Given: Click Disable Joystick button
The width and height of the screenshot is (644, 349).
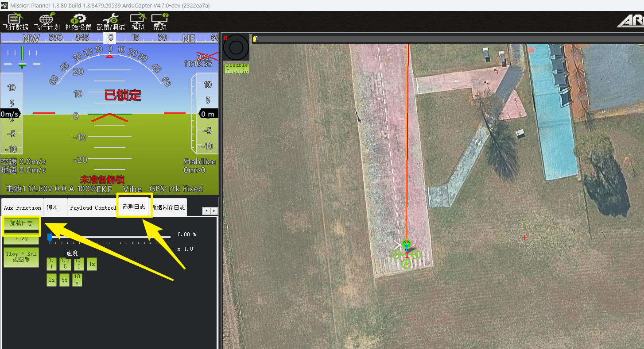Looking at the screenshot, I should [237, 69].
